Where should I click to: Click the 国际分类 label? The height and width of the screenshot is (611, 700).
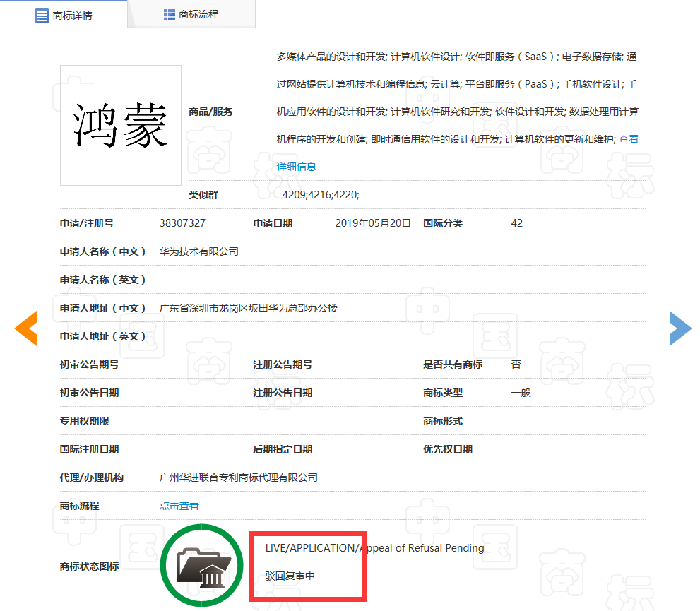pos(443,223)
